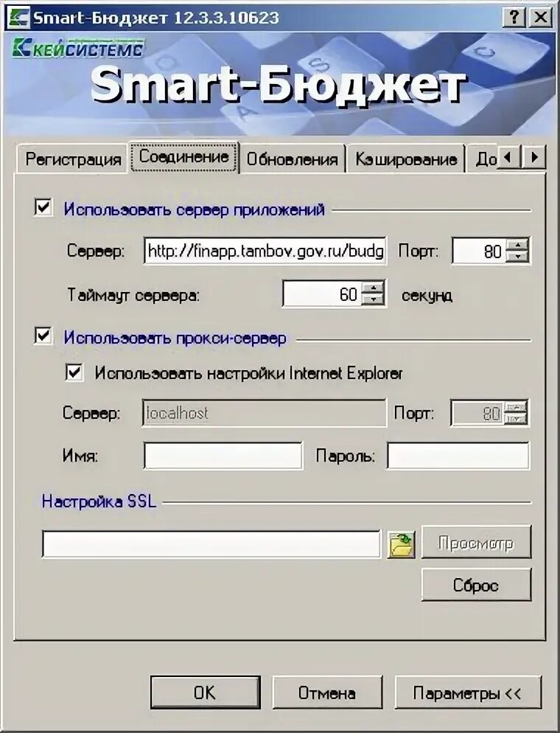This screenshot has width=560, height=733.
Task: Increase the application server port value
Action: pos(517,244)
